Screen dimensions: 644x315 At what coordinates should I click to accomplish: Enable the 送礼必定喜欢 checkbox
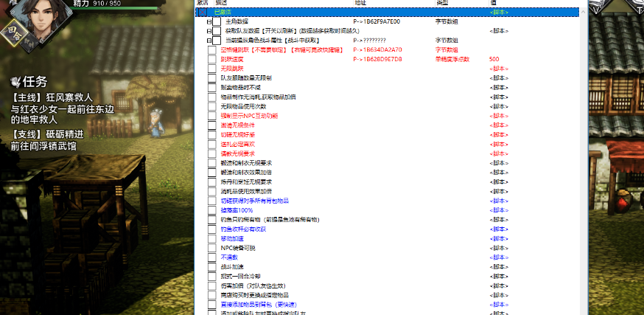pos(212,145)
